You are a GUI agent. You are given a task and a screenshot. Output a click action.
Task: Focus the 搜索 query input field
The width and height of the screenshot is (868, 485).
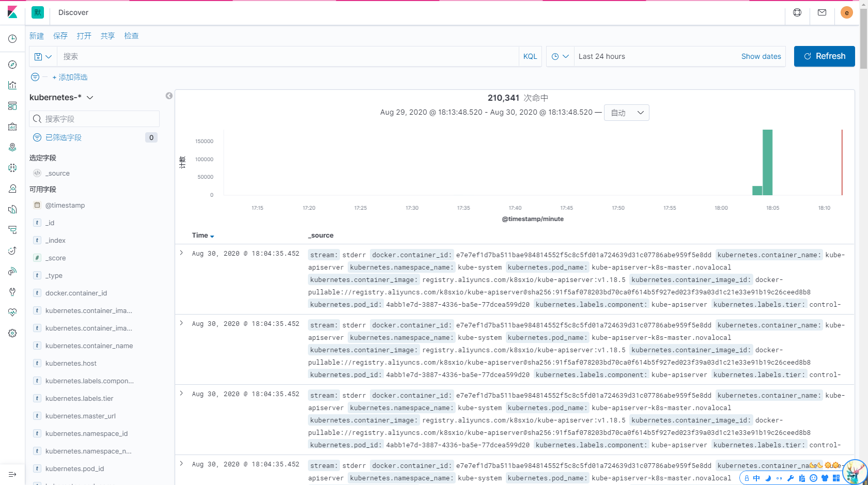tap(288, 56)
